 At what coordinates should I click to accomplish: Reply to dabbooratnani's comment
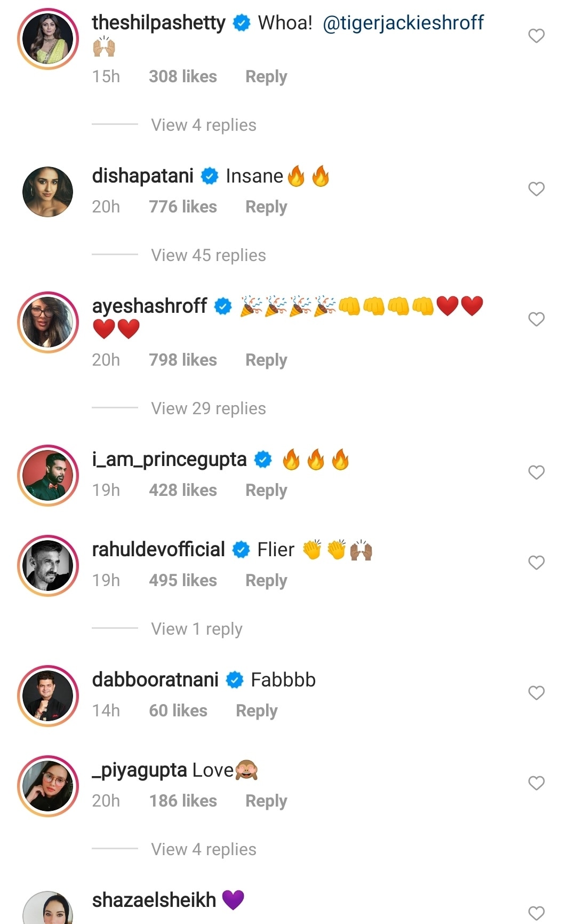tap(257, 711)
